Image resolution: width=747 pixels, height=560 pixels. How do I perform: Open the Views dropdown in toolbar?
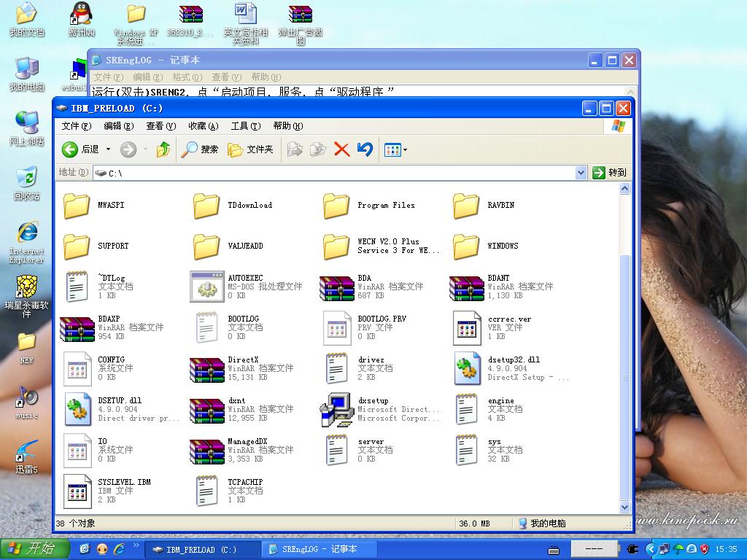[396, 150]
